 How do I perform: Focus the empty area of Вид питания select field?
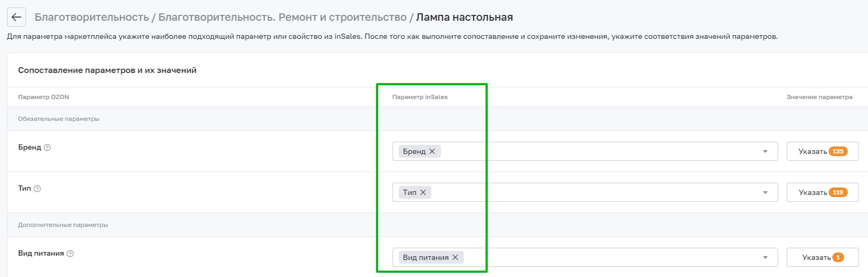[x=612, y=257]
